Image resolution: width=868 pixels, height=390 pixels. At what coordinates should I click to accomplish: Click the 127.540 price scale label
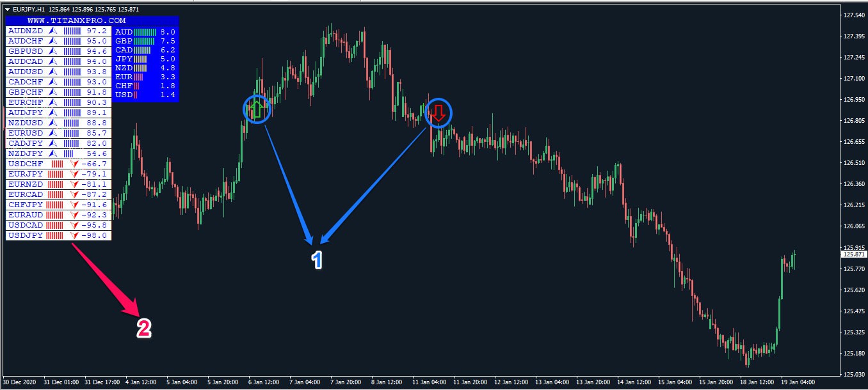(853, 15)
